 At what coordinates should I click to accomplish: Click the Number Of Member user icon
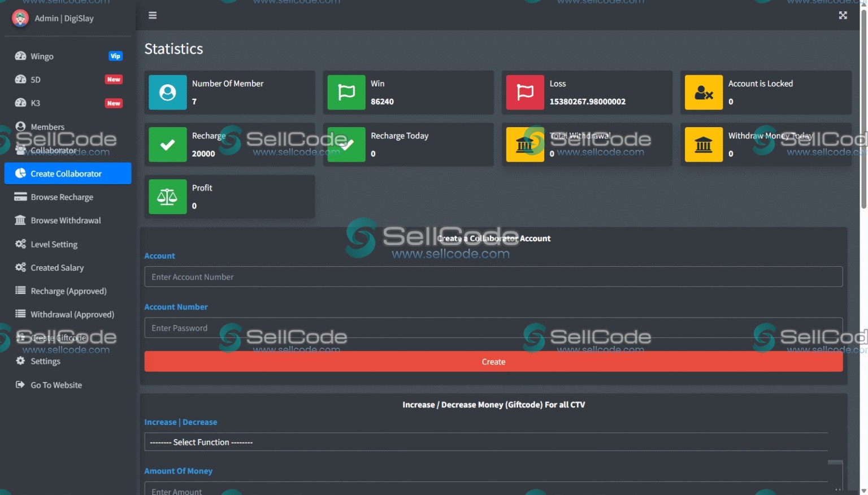click(x=168, y=92)
